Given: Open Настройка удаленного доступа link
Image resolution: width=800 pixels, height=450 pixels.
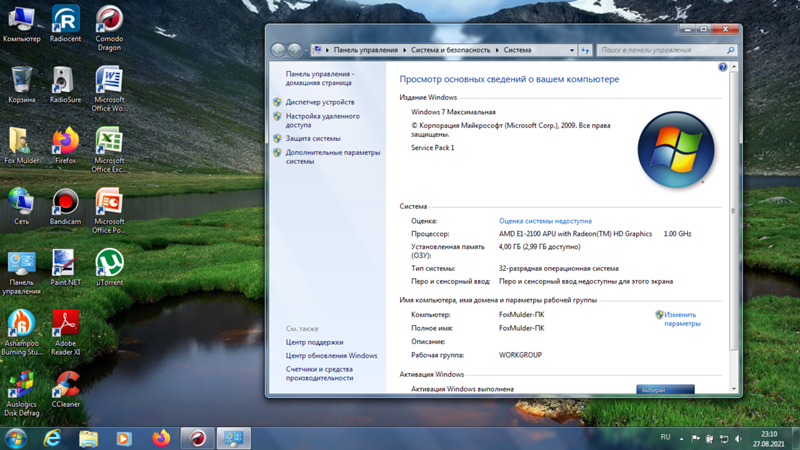Looking at the screenshot, I should [322, 120].
